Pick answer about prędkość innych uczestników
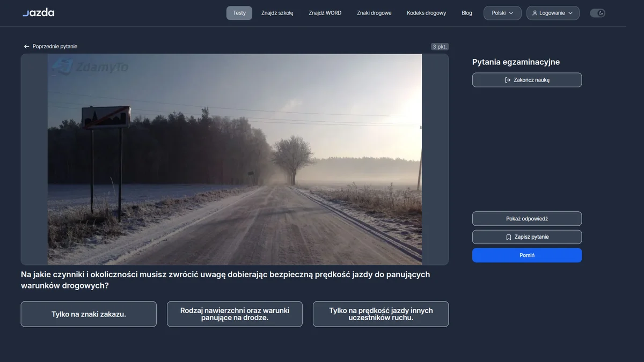Viewport: 644px width, 362px height. (x=381, y=314)
